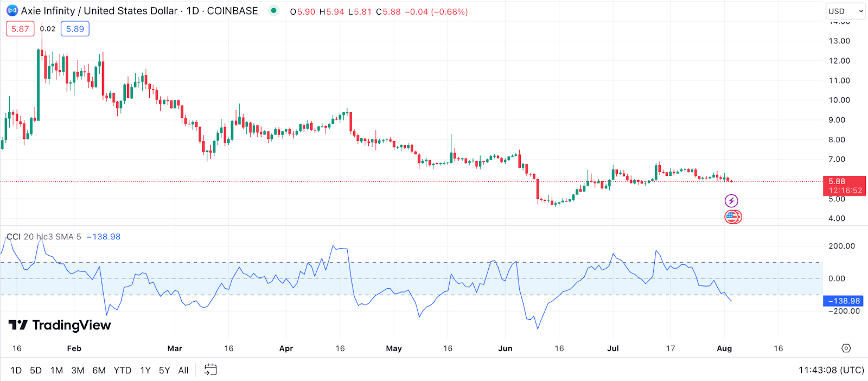Viewport: 868px width, 381px height.
Task: Select the YTD time range
Action: pyautogui.click(x=123, y=370)
